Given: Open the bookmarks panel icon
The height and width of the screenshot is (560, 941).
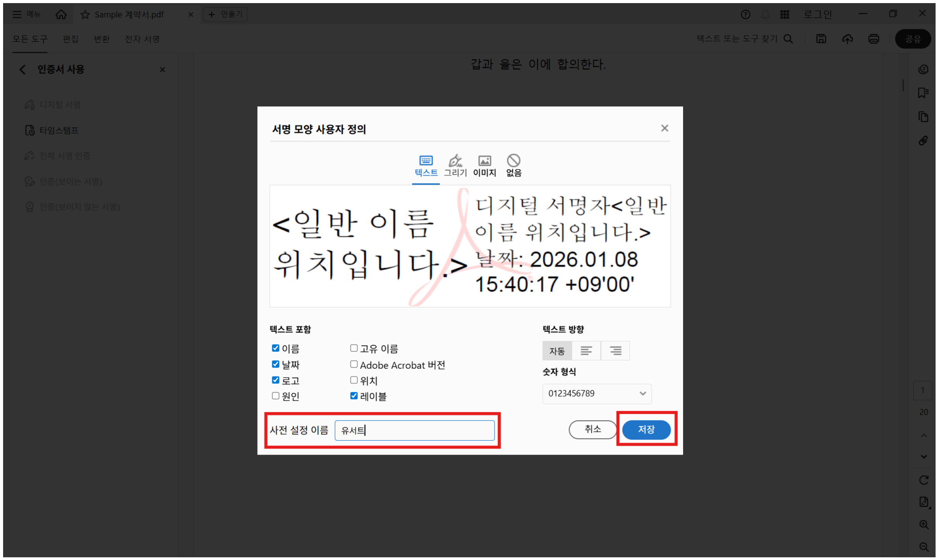Looking at the screenshot, I should click(x=924, y=93).
